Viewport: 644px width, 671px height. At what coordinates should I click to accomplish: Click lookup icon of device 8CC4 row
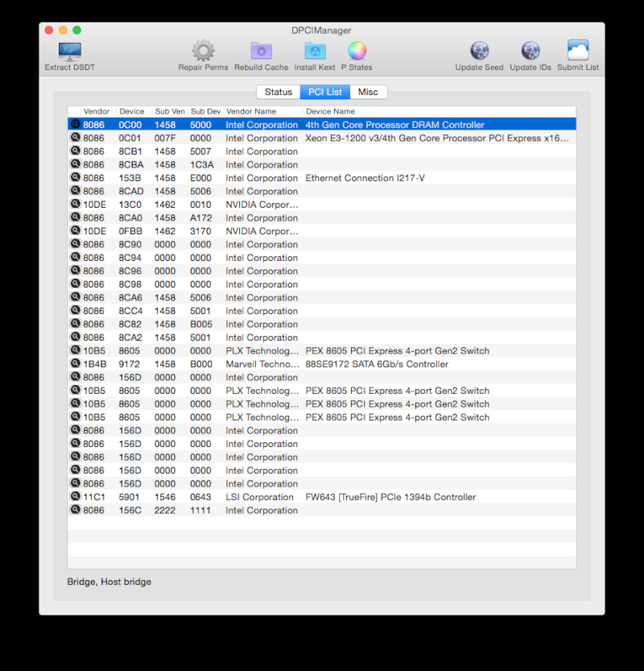click(x=75, y=310)
